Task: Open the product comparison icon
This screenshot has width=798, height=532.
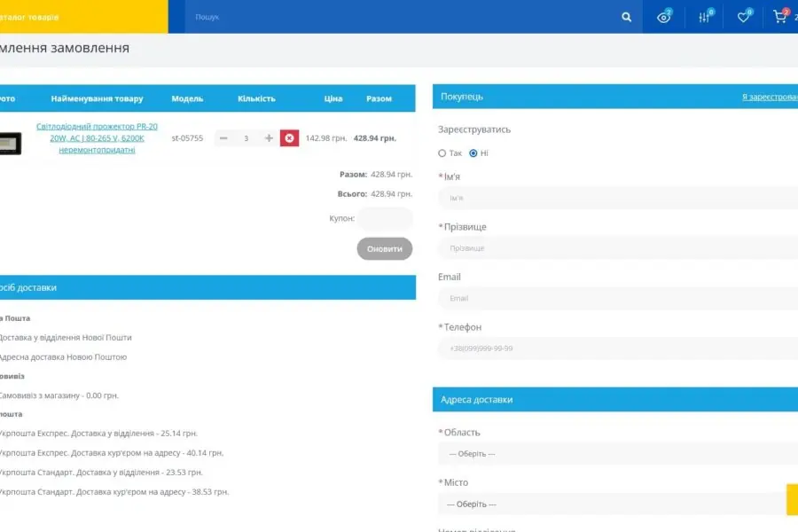Action: pos(704,17)
